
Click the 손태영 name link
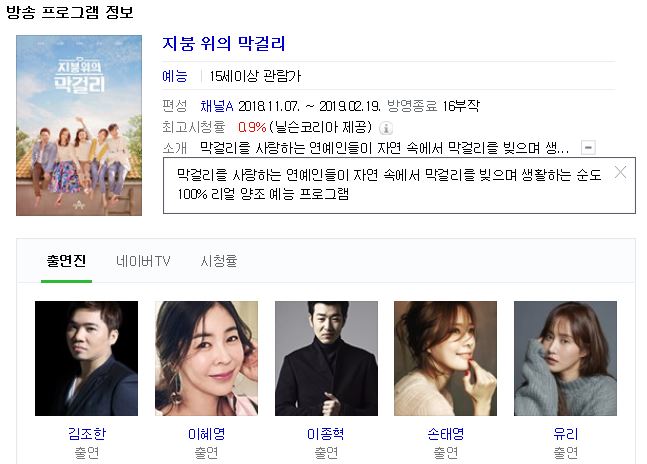(x=446, y=433)
